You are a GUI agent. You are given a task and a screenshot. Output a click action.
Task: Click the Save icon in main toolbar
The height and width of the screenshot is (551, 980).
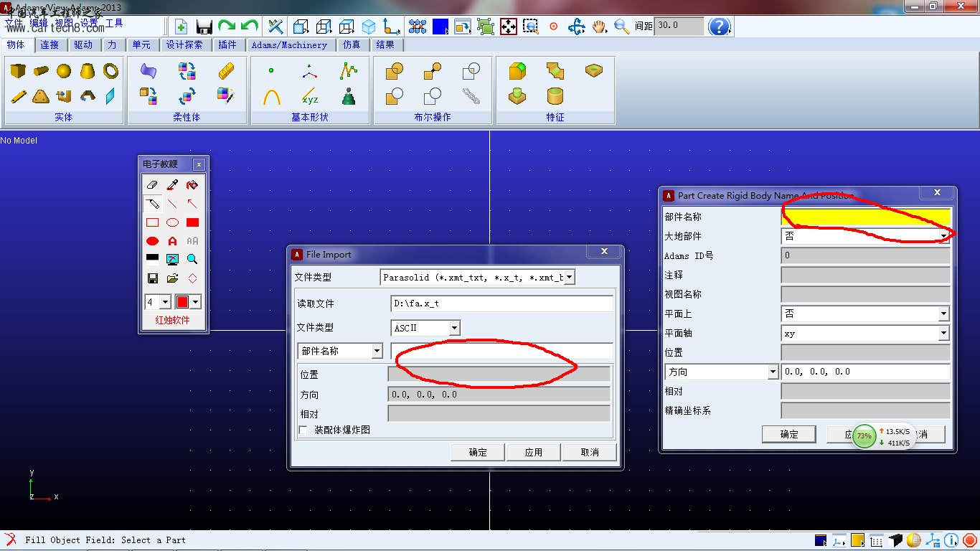(204, 27)
